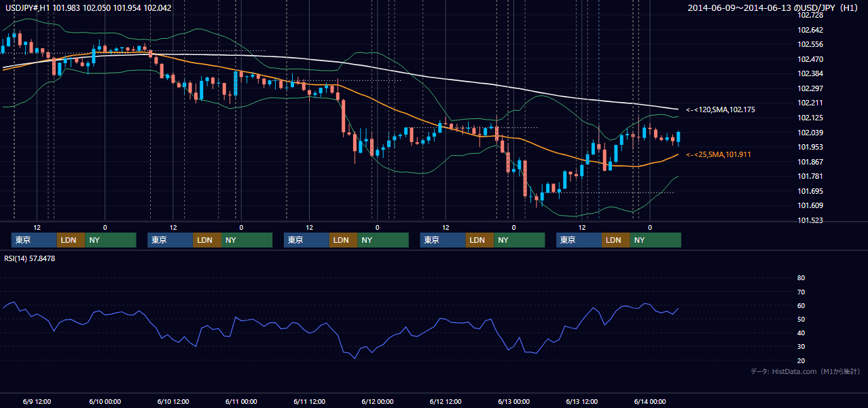The image size is (868, 408).
Task: Select the RSI(14) 57.8478 indicator label
Action: tap(29, 258)
